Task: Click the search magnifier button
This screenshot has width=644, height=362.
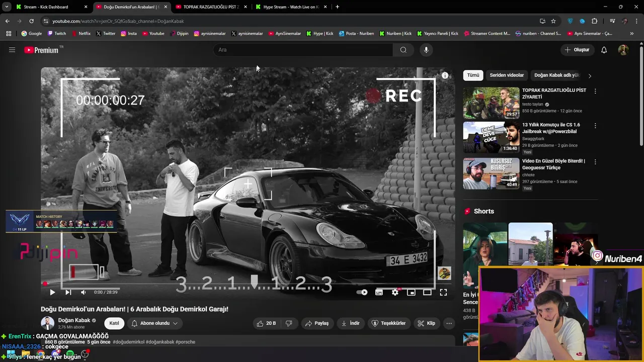Action: (403, 50)
